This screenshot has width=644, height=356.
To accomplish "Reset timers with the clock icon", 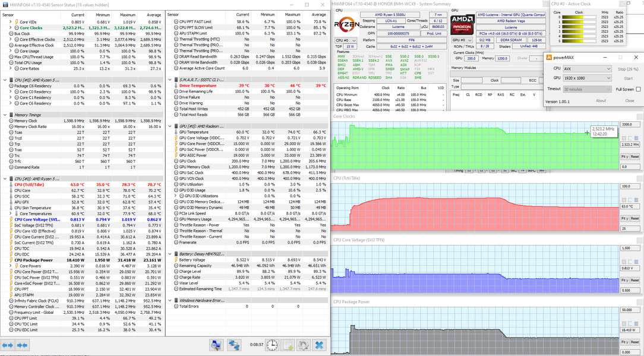I will tap(272, 345).
